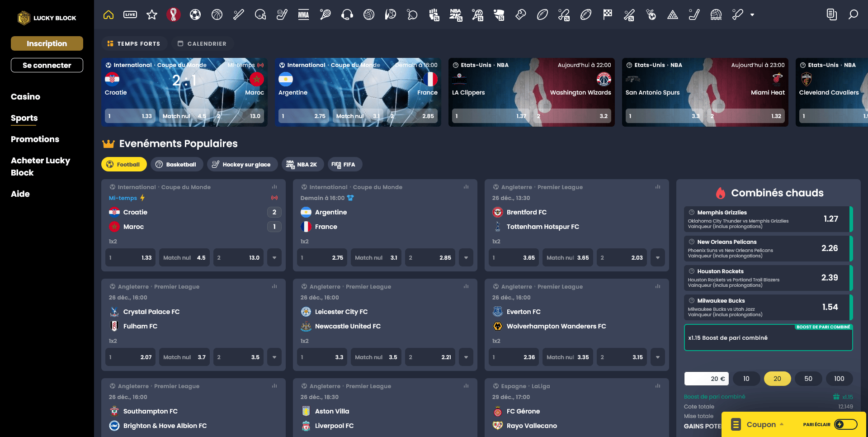Screen dimensions: 868x437
Task: Click the stake amount input field
Action: click(706, 379)
